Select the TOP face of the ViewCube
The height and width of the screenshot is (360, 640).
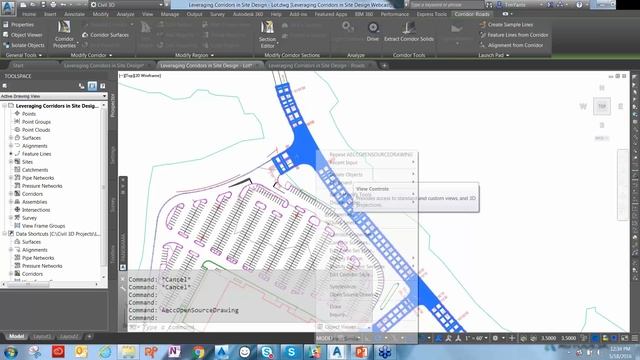click(602, 107)
